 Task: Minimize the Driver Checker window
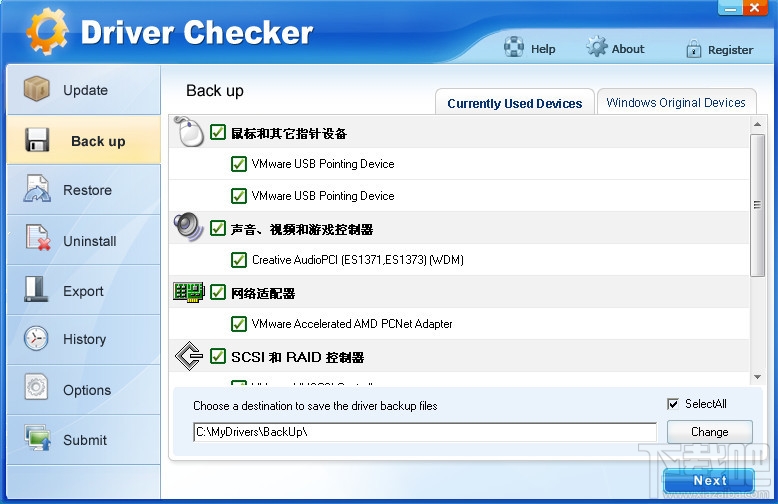(730, 8)
